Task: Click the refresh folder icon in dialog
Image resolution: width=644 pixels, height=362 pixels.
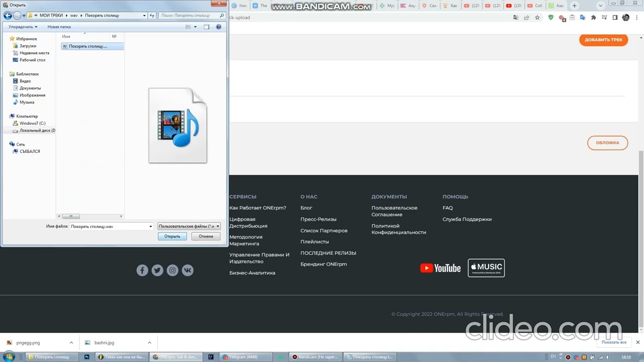Action: tap(152, 16)
